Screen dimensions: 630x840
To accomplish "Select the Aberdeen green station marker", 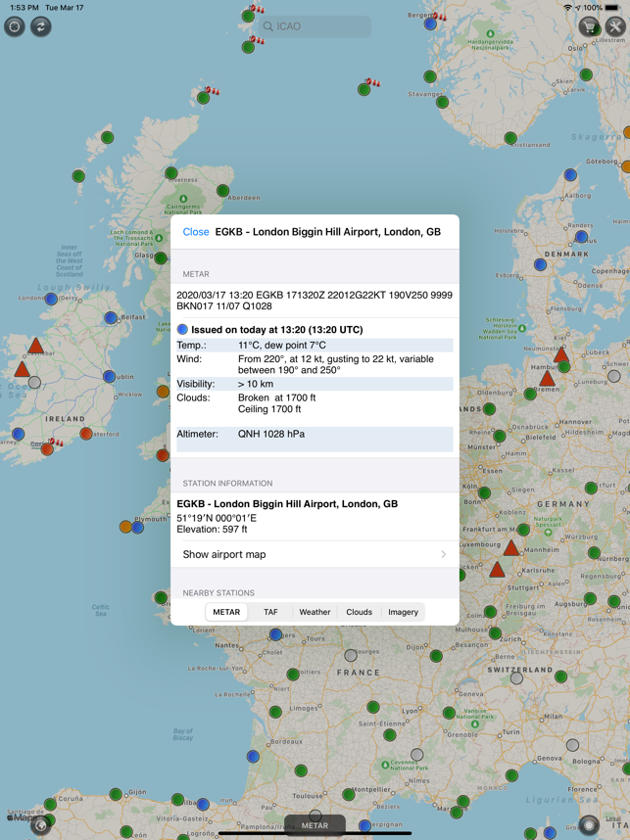I will [x=223, y=191].
